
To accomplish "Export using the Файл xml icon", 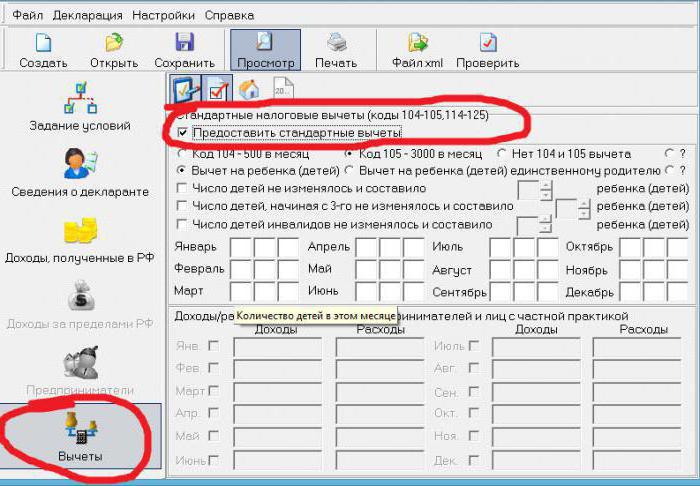I will tap(417, 50).
